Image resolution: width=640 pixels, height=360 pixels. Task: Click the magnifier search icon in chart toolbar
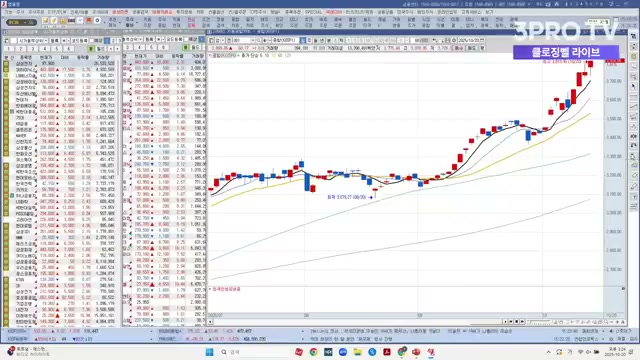[258, 40]
